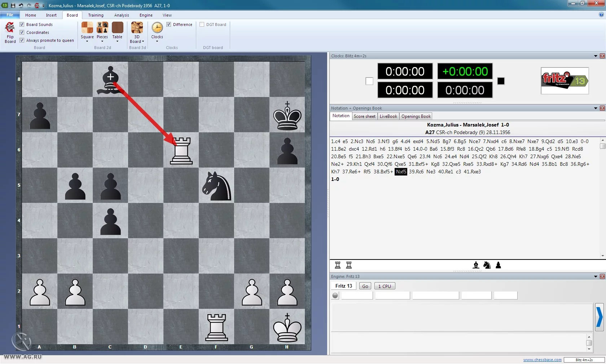Click the Fritz 13 engine name button
606x364 pixels.
[344, 286]
